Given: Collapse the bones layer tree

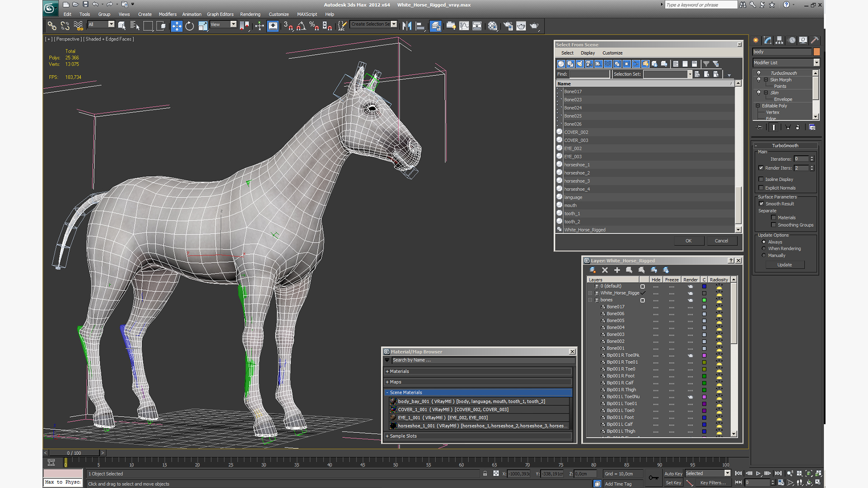Looking at the screenshot, I should [x=590, y=300].
